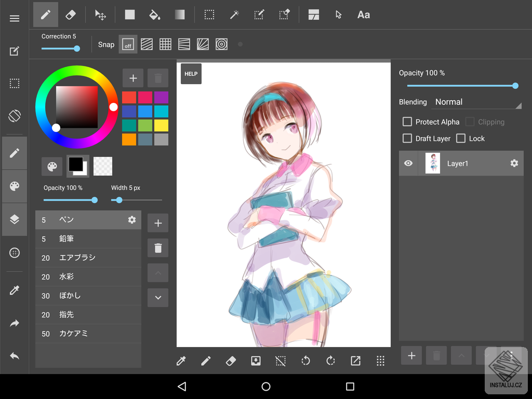Image resolution: width=532 pixels, height=399 pixels.
Task: Select the gradient tool
Action: pos(179,15)
